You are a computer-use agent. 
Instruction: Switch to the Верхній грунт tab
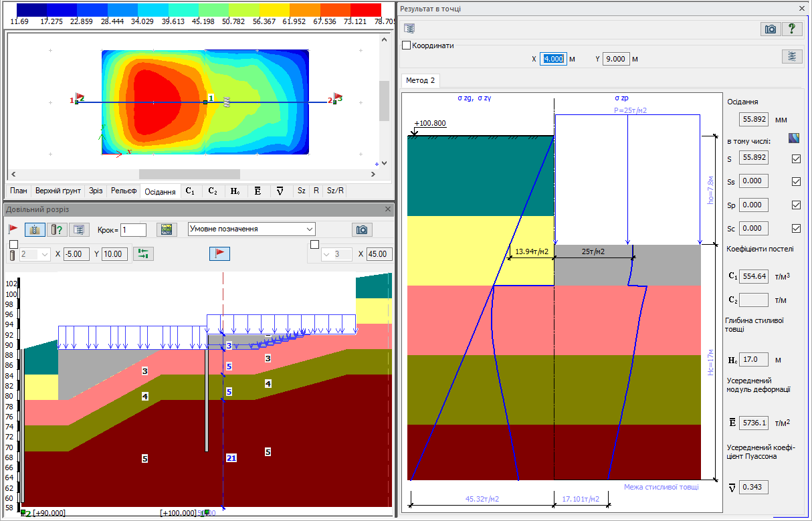58,191
